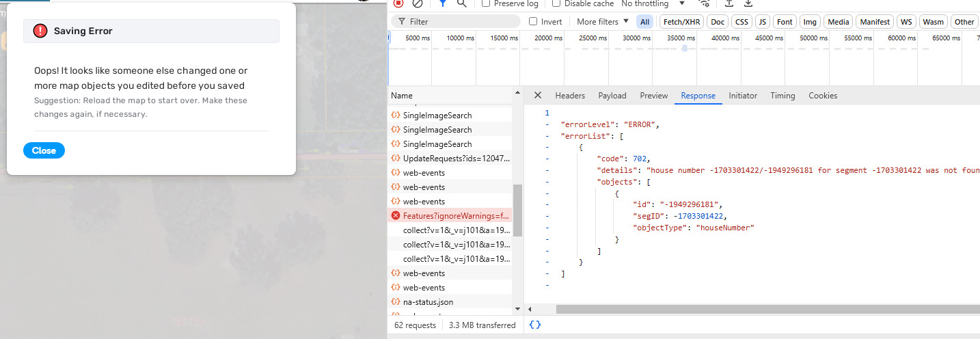This screenshot has height=339, width=980.
Task: Toggle WS filter chip
Action: 906,22
